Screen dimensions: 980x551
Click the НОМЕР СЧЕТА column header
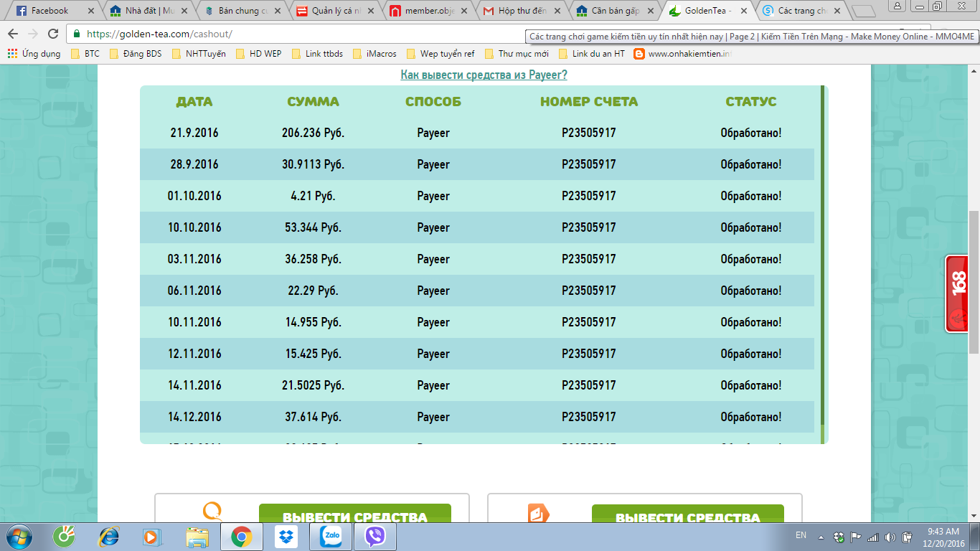click(589, 102)
